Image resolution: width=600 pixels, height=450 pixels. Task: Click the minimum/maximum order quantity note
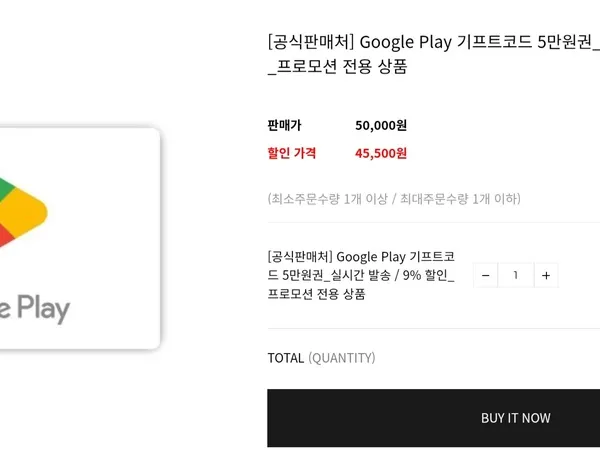click(394, 199)
